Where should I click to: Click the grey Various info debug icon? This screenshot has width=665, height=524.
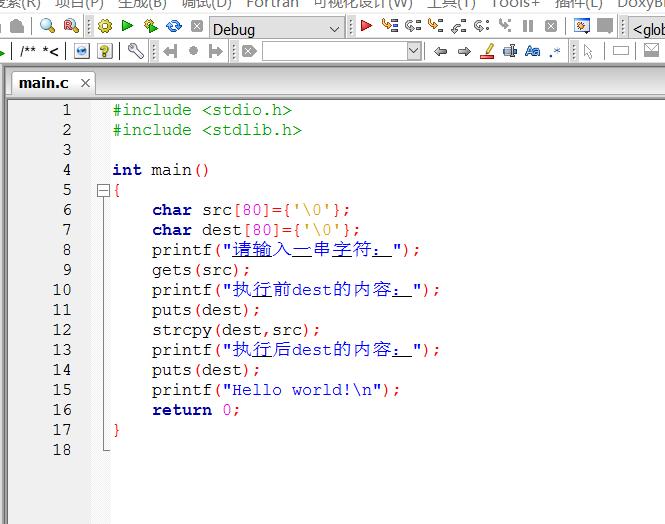point(605,26)
